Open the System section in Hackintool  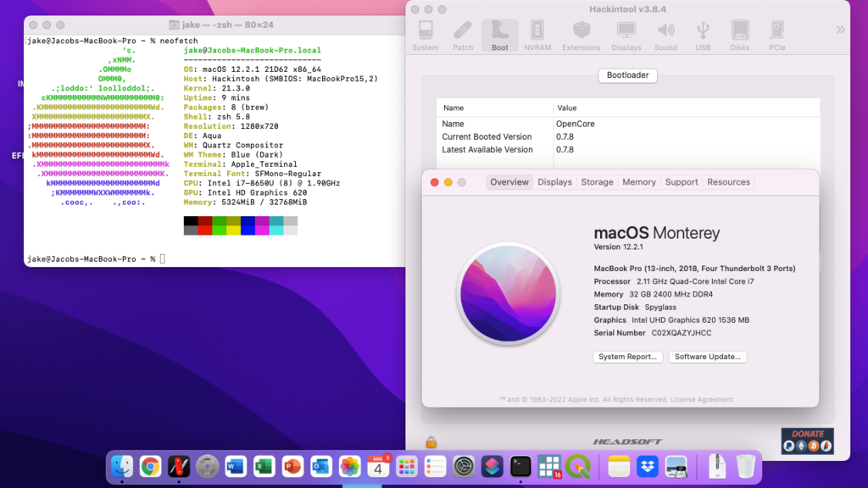point(425,35)
